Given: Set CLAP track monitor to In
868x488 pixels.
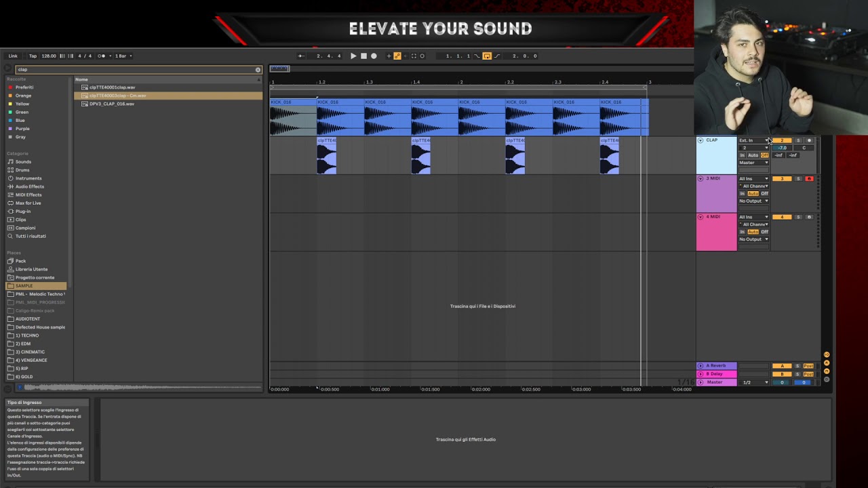Looking at the screenshot, I should 742,155.
